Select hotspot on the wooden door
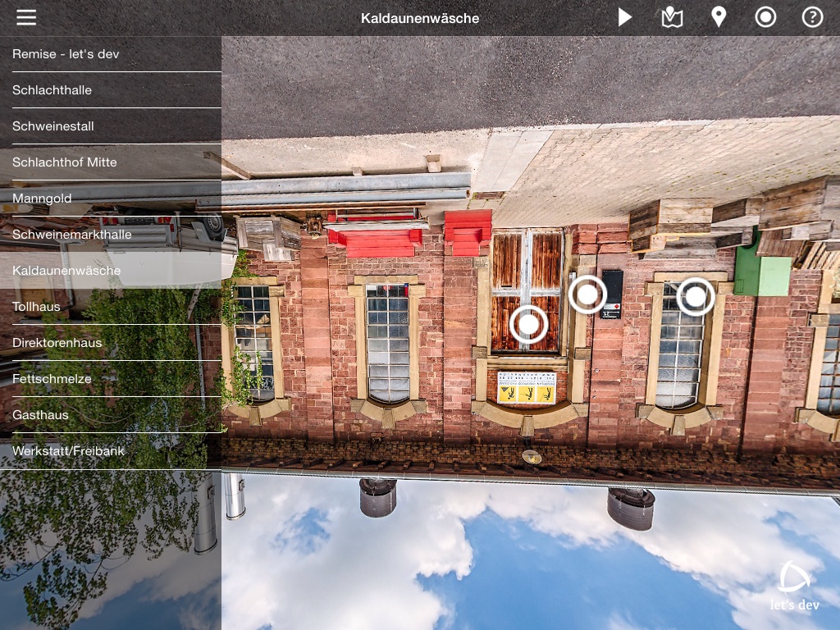The width and height of the screenshot is (840, 630). [x=528, y=325]
